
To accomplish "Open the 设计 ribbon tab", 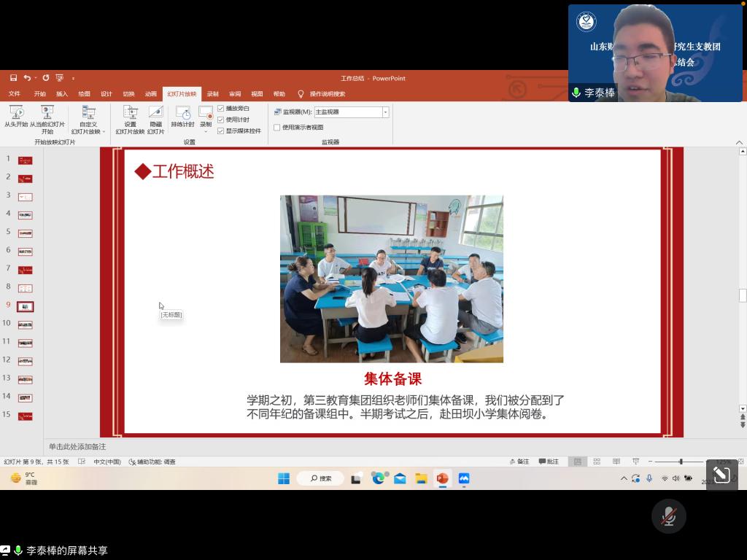I will click(x=107, y=94).
